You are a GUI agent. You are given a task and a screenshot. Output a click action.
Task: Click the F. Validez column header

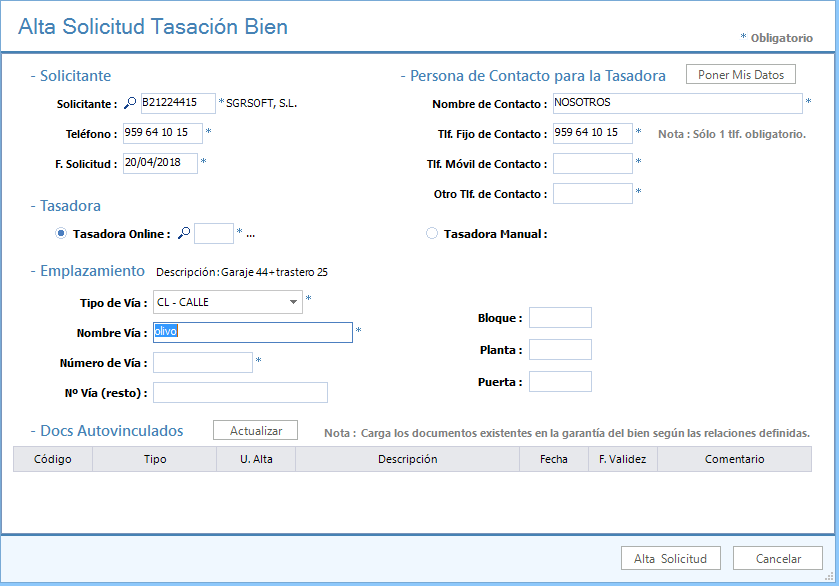tap(622, 459)
